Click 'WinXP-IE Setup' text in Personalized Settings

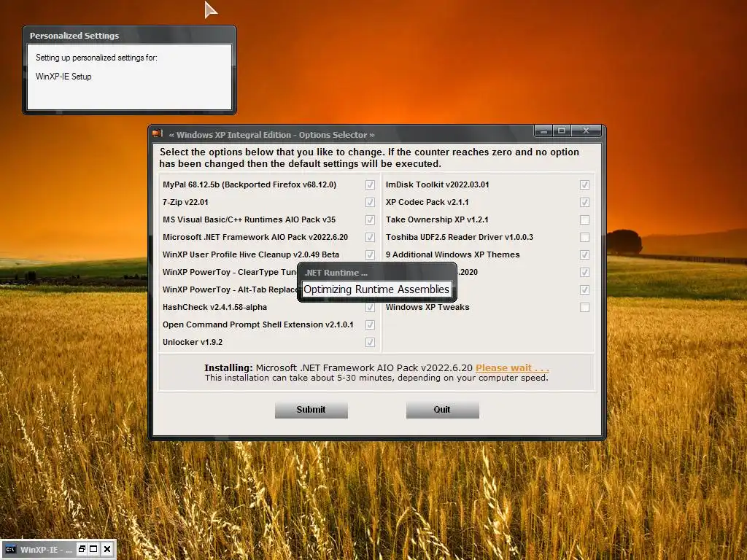coord(63,77)
